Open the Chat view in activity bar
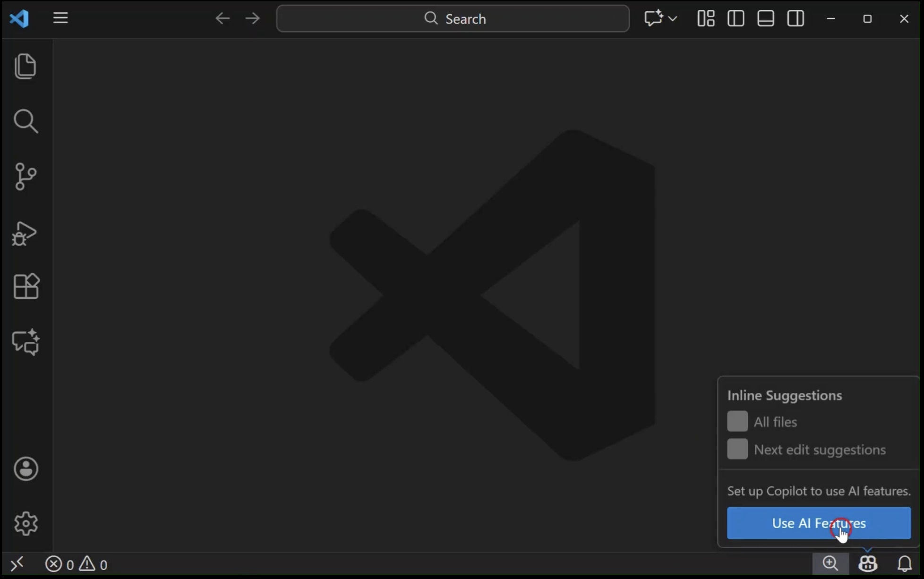924x579 pixels. [26, 342]
